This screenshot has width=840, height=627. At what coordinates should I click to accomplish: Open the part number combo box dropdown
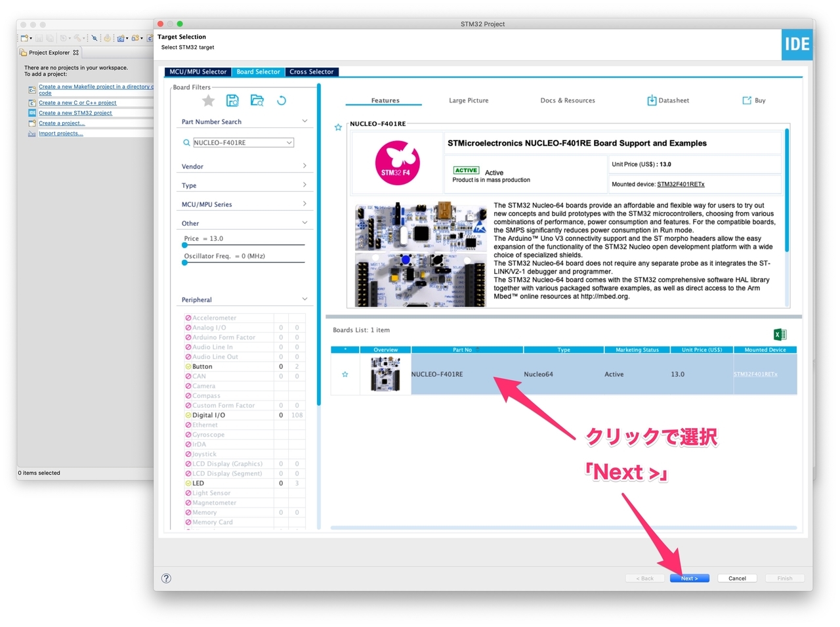[x=289, y=142]
